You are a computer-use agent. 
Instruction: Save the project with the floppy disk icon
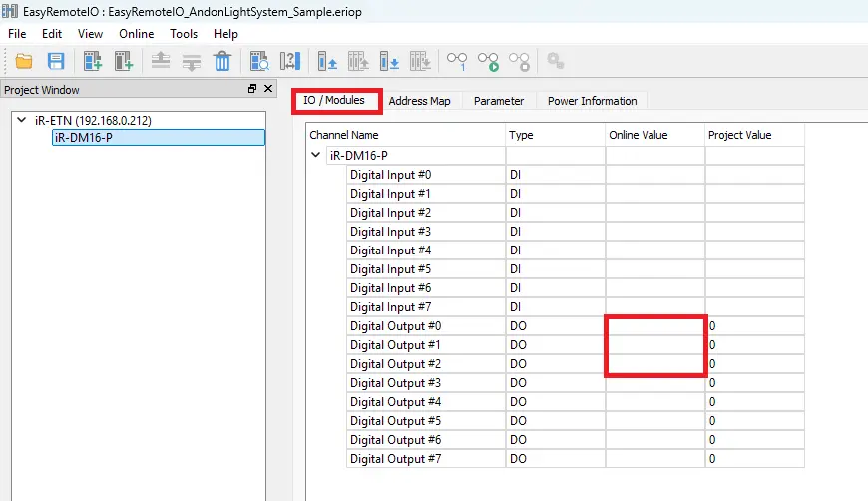click(56, 61)
